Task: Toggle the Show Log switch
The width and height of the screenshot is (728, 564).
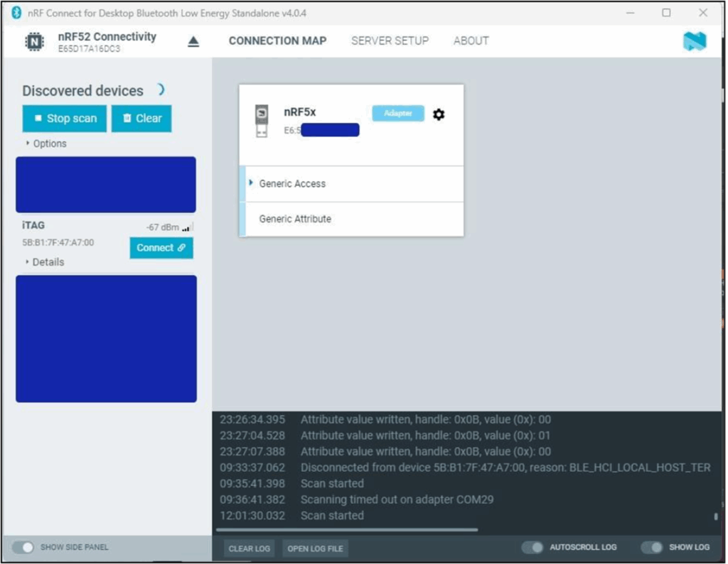Action: 652,547
